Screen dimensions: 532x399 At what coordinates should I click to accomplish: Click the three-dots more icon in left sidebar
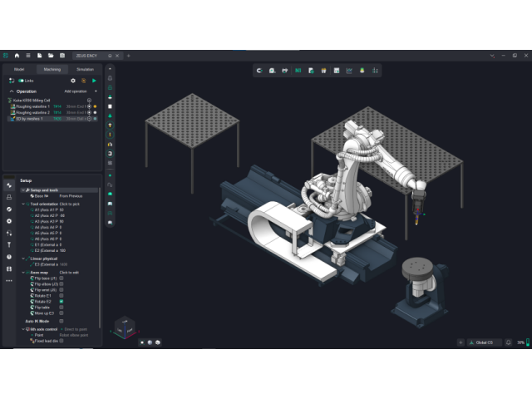point(9,280)
